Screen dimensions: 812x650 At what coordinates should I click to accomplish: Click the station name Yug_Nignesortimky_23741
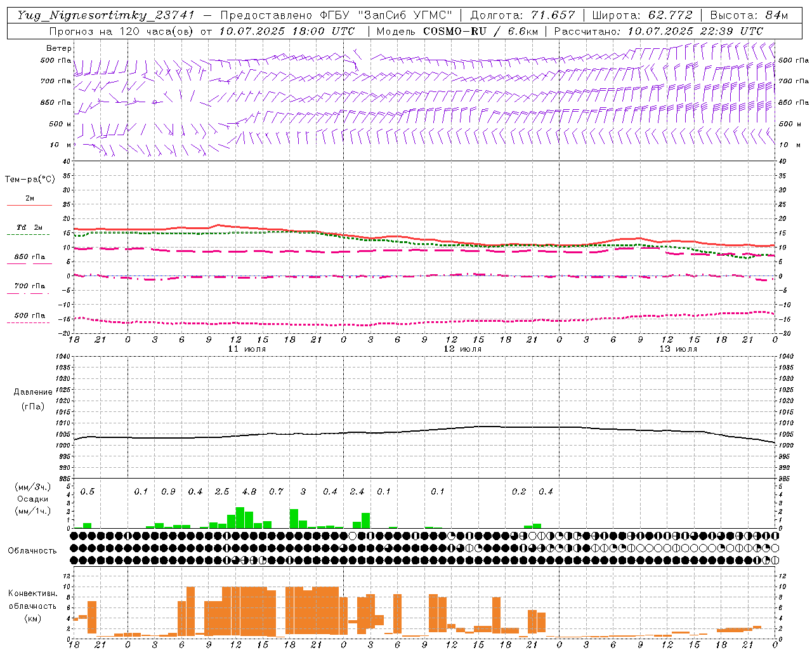point(106,15)
